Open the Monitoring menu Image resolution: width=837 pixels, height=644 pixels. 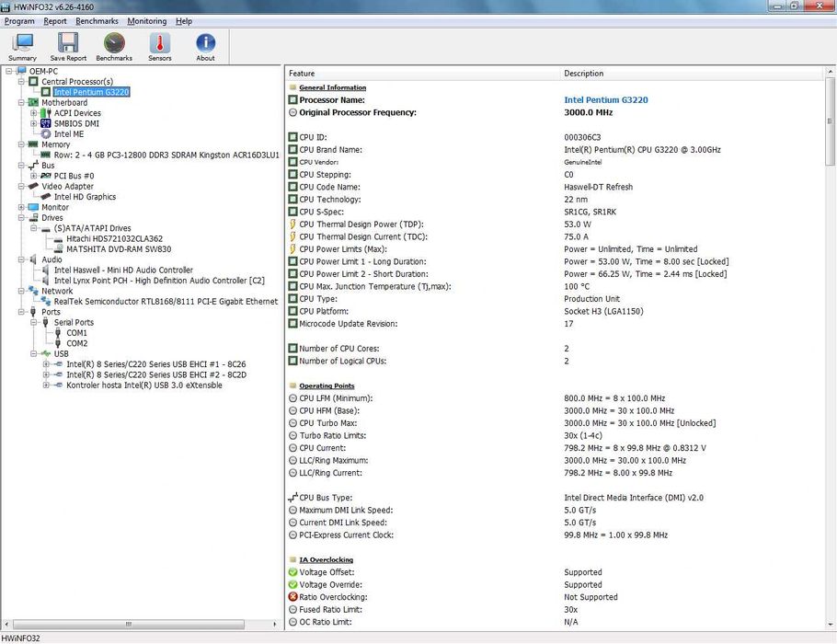click(x=147, y=21)
